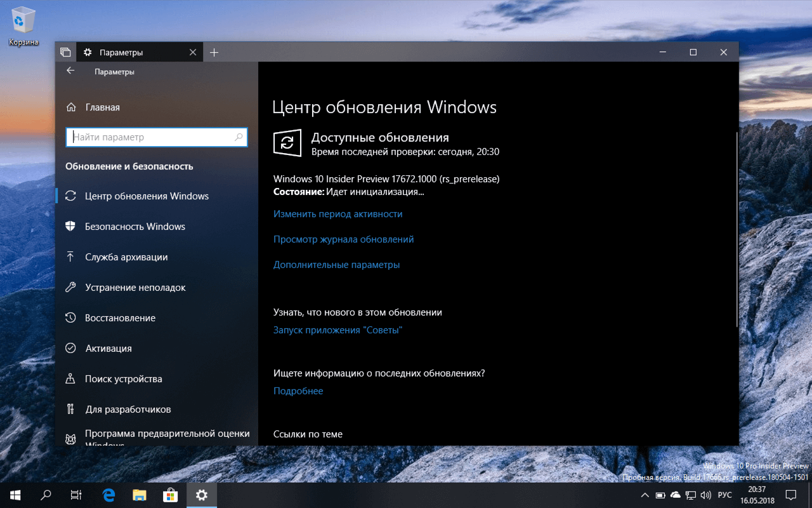
Task: Open the Восстановление section
Action: click(x=157, y=318)
